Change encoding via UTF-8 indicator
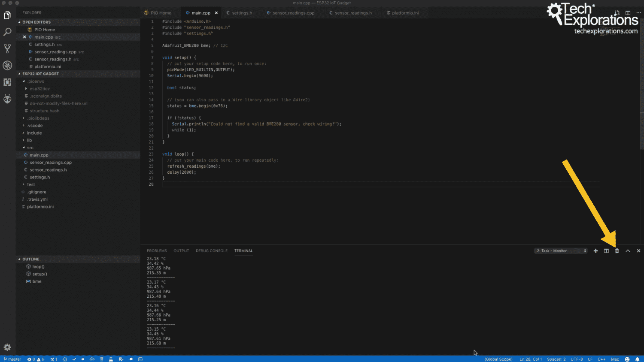This screenshot has width=644, height=362. coord(577,359)
